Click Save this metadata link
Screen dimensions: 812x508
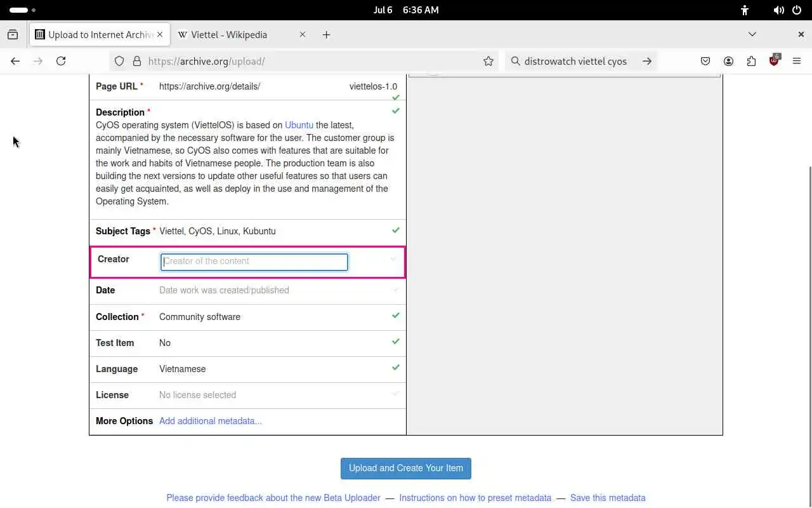pos(608,498)
